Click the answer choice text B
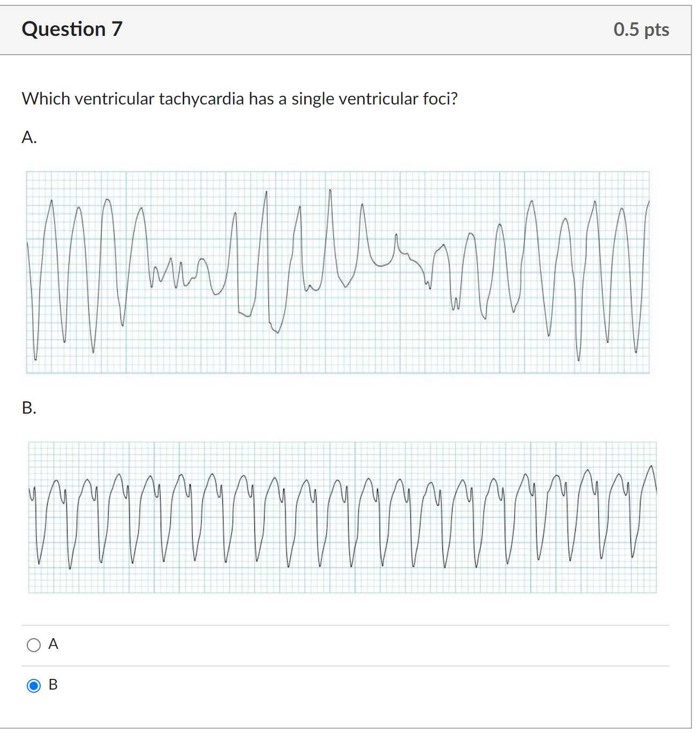Viewport: 700px width, 733px height. click(54, 684)
